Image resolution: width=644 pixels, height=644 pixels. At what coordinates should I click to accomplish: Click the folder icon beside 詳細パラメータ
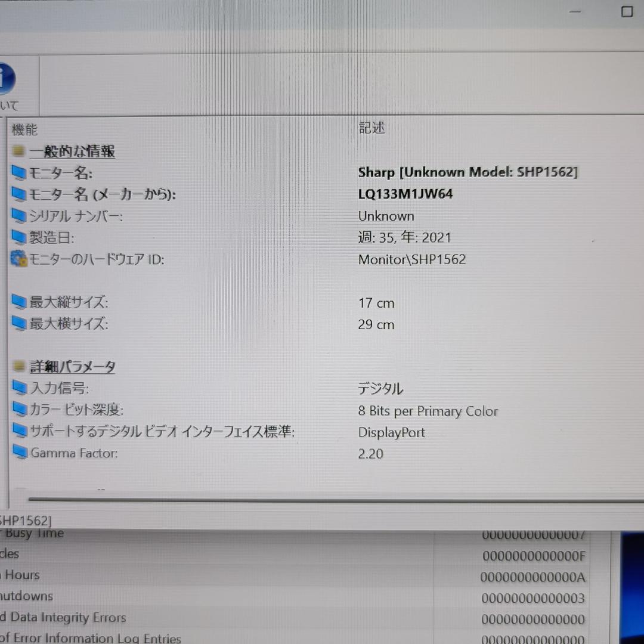(18, 366)
